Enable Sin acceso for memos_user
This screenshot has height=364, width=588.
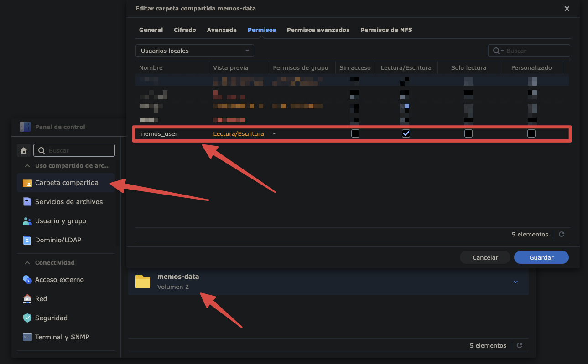(355, 133)
